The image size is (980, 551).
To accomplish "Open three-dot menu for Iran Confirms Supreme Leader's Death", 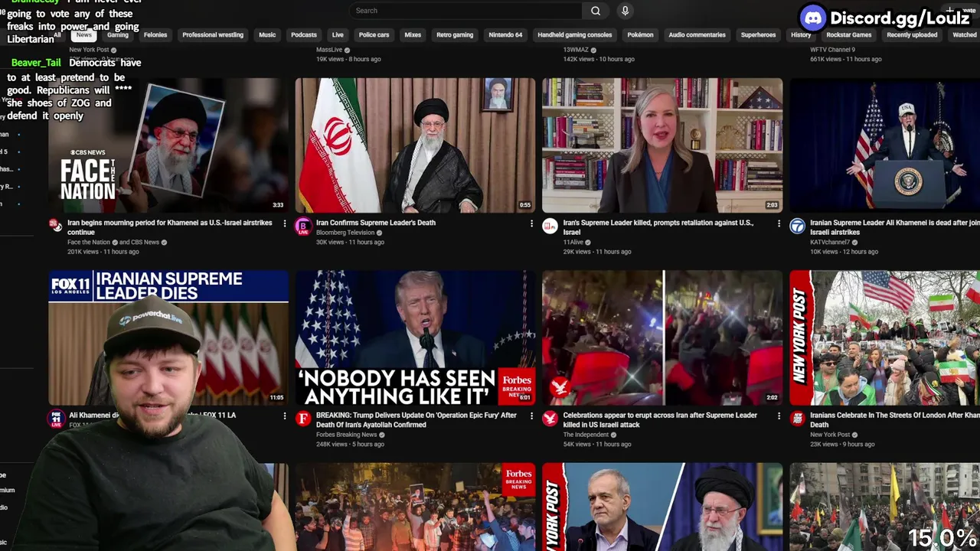I will pos(531,223).
